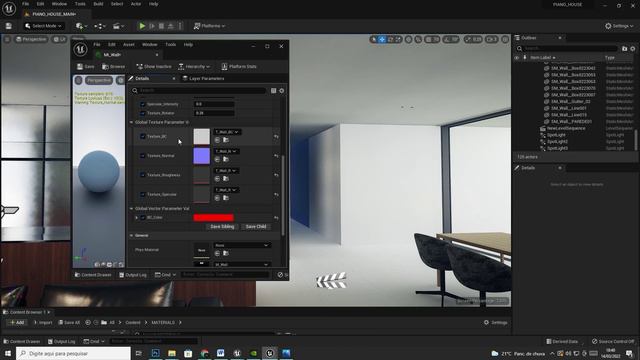This screenshot has width=640, height=360.
Task: Click Save Sibling button
Action: point(222,227)
